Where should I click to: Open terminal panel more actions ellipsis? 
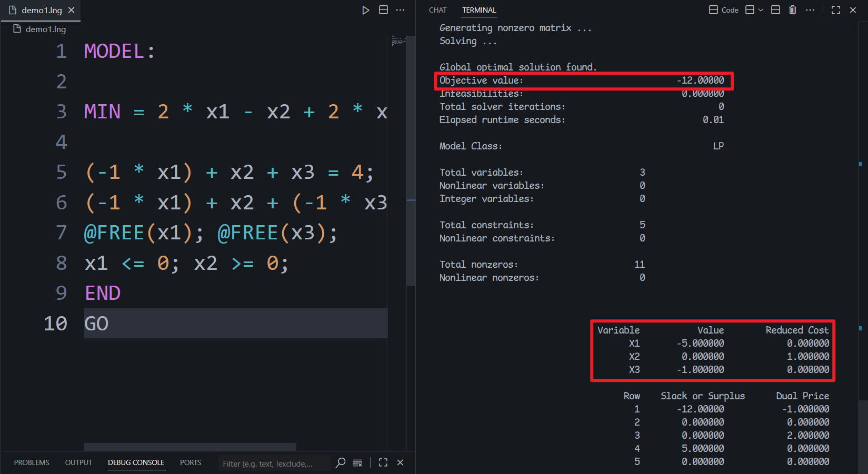pos(810,10)
